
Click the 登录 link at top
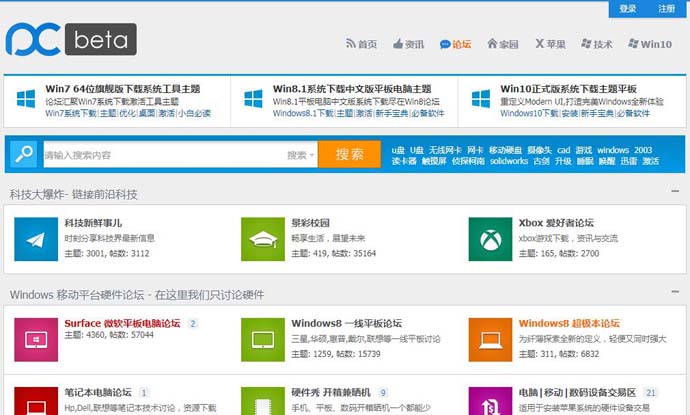point(628,9)
